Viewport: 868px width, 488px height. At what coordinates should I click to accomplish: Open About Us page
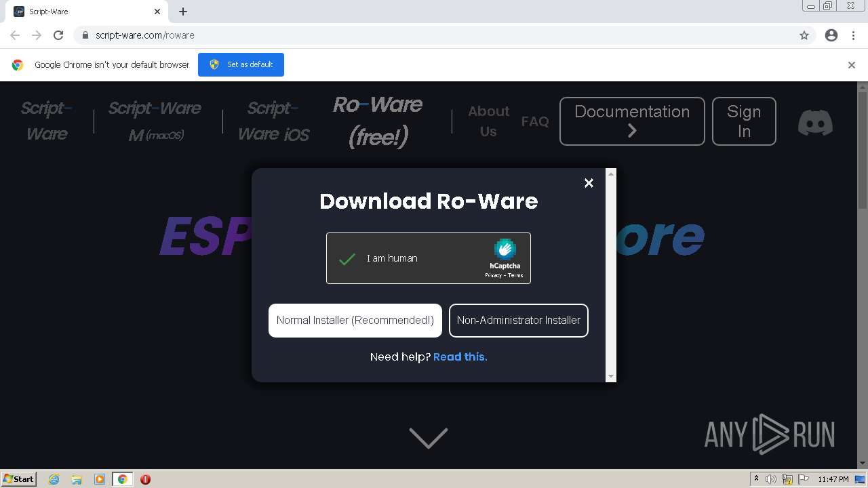[488, 121]
